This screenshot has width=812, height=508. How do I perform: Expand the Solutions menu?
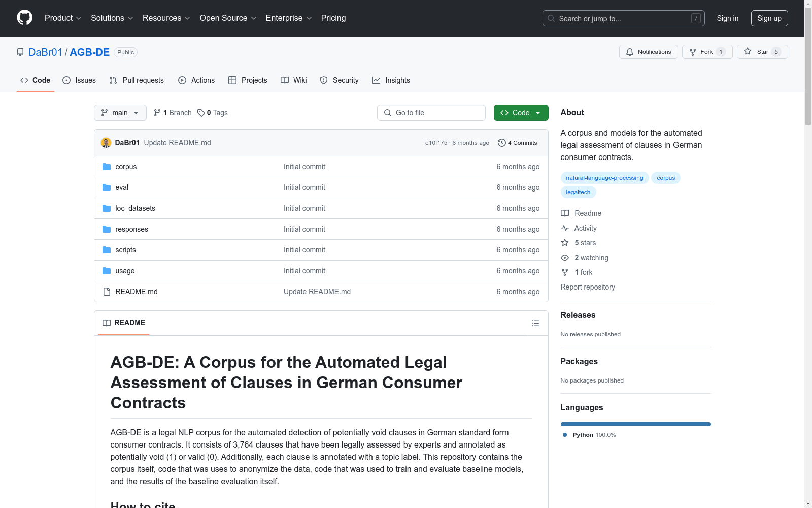[112, 18]
